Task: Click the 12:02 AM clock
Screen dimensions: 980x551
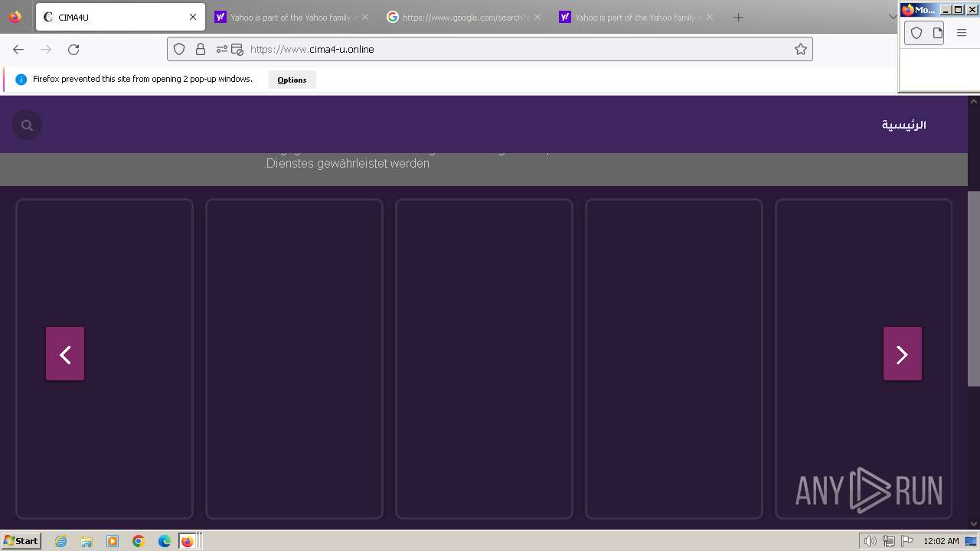Action: pos(941,541)
